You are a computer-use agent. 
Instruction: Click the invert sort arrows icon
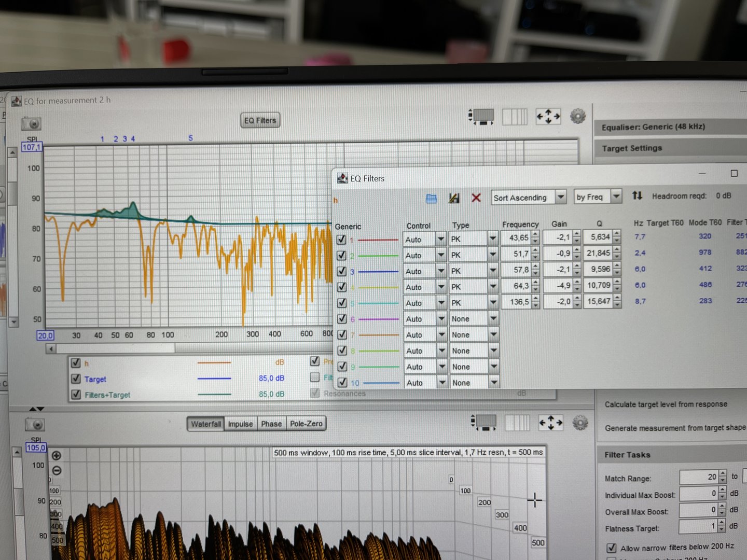click(x=637, y=195)
